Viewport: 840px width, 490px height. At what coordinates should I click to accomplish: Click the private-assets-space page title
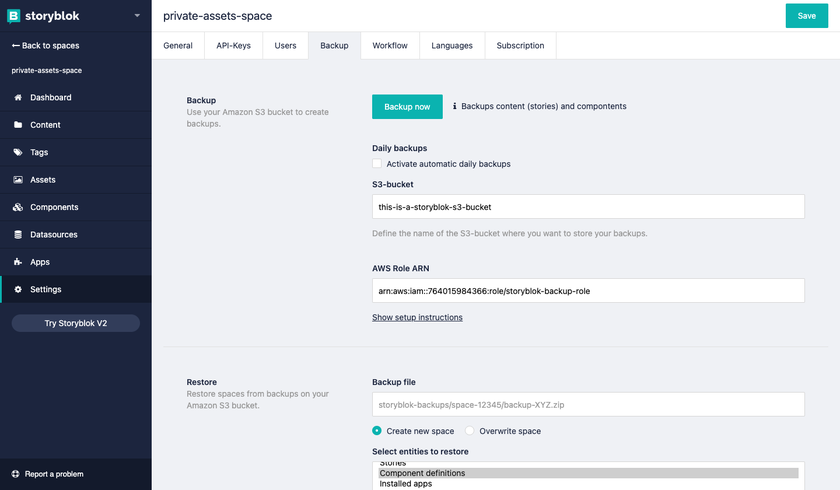coord(218,16)
